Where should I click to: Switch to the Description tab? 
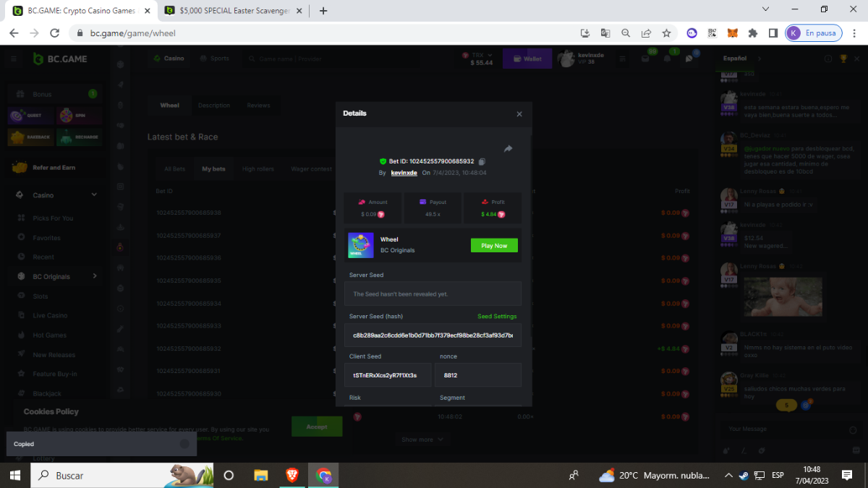coord(214,106)
